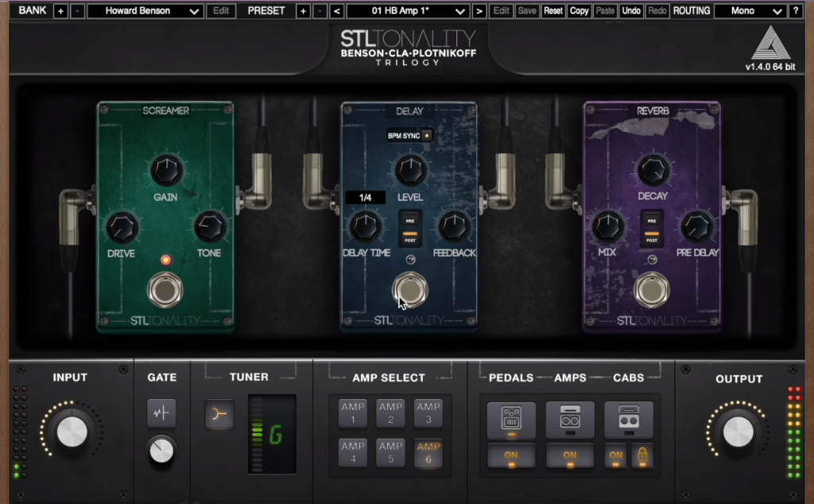Click the tuner fork icon button
Screen dimensions: 814x504
(x=219, y=414)
